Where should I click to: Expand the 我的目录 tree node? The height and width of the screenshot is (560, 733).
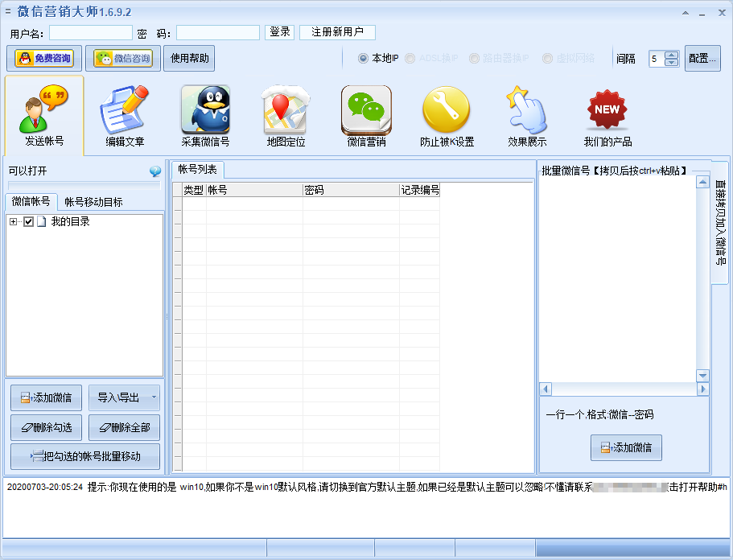[13, 222]
